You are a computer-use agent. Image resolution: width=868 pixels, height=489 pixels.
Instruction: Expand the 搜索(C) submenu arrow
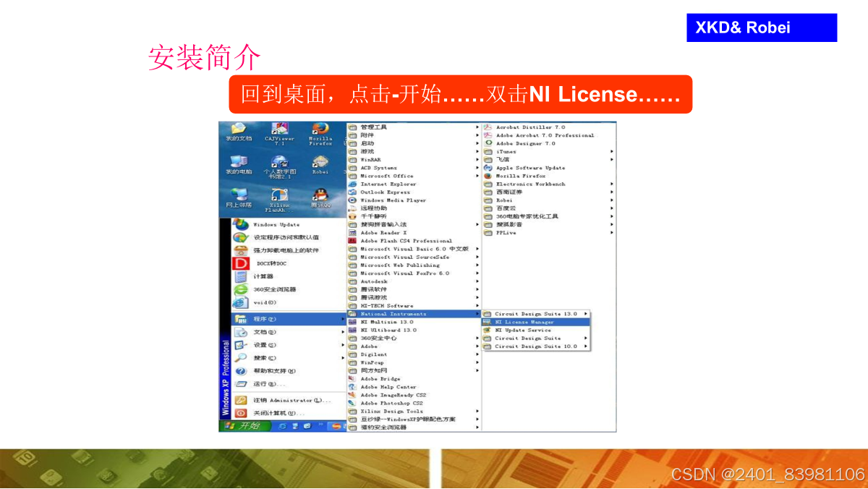pyautogui.click(x=342, y=358)
